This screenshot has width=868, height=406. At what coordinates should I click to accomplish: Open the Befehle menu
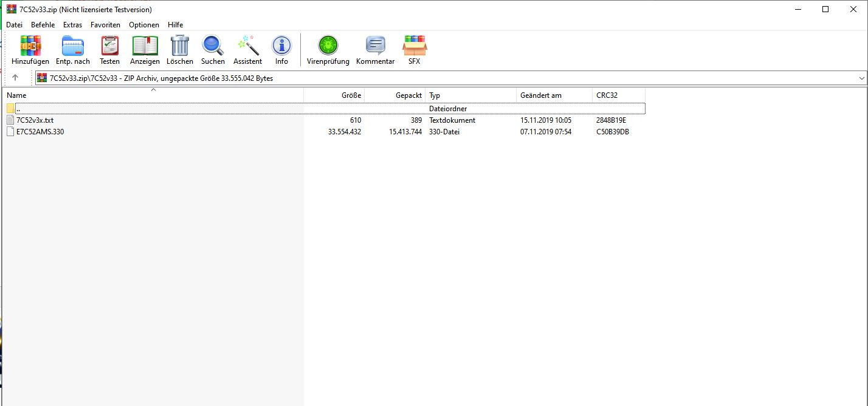click(x=43, y=25)
